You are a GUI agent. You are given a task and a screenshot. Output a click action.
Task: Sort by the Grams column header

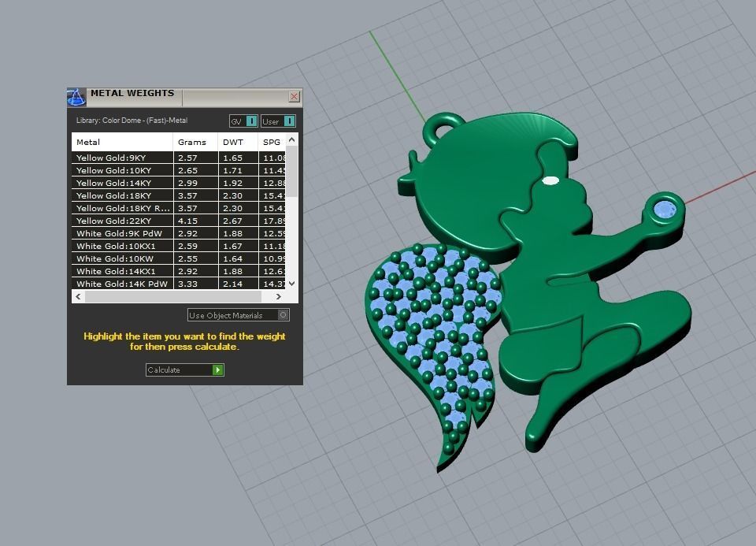pyautogui.click(x=195, y=142)
